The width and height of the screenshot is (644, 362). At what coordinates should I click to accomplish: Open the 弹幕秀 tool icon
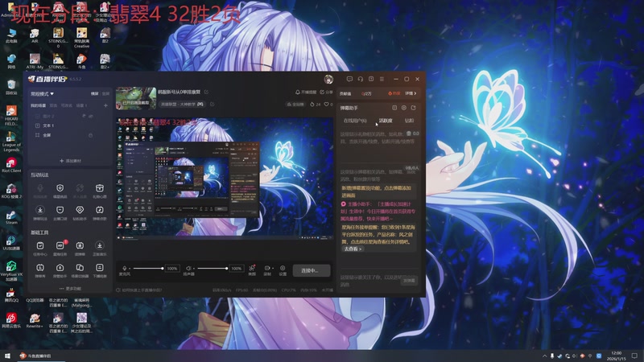tap(39, 268)
